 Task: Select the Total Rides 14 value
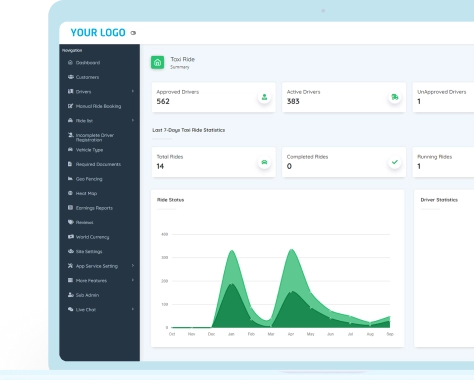(x=160, y=166)
